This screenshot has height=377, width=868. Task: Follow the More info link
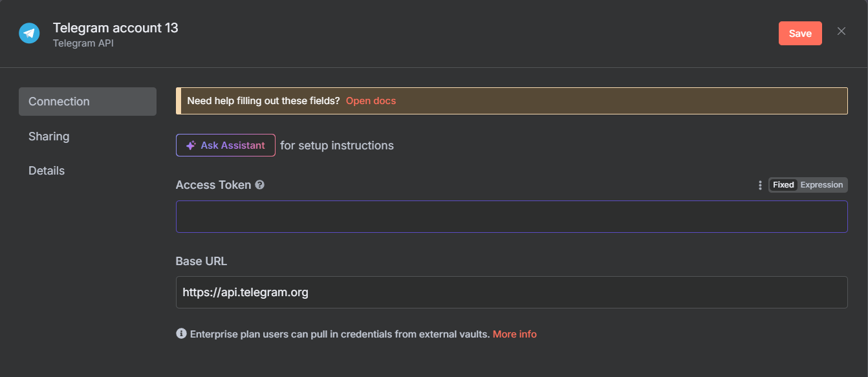pos(515,334)
